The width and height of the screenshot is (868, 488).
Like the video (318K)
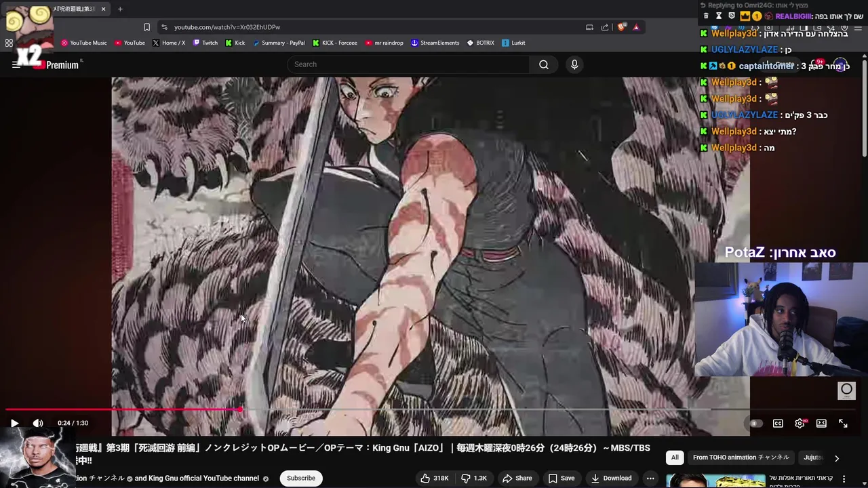click(x=434, y=478)
